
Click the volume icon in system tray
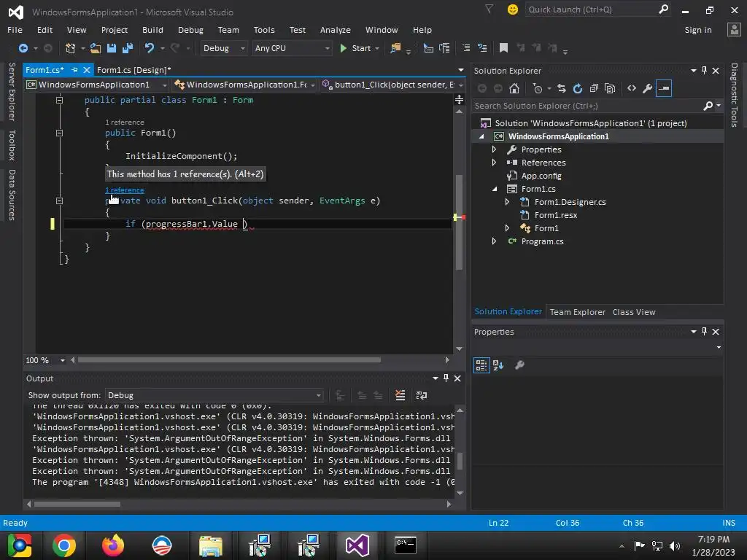click(675, 545)
